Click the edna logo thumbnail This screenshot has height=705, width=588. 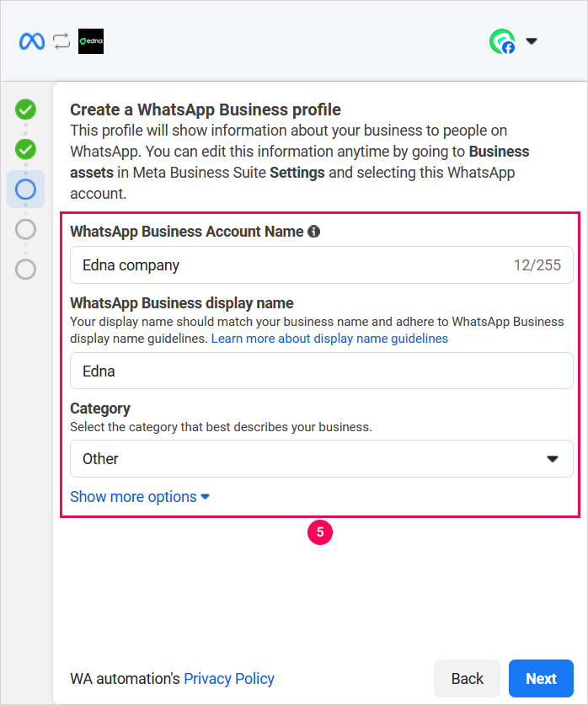(x=91, y=41)
